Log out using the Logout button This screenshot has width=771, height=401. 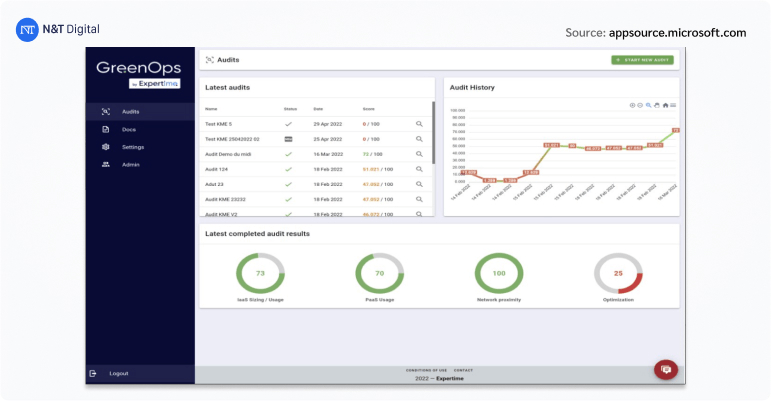pos(118,373)
